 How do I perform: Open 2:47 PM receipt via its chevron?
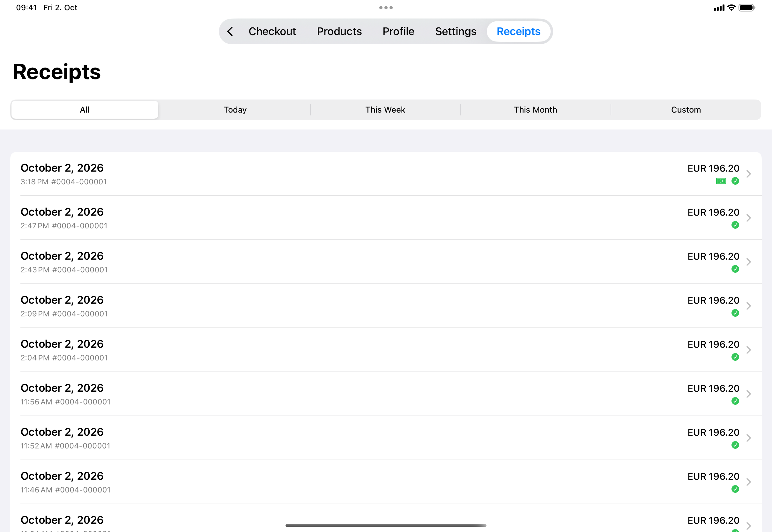(749, 218)
